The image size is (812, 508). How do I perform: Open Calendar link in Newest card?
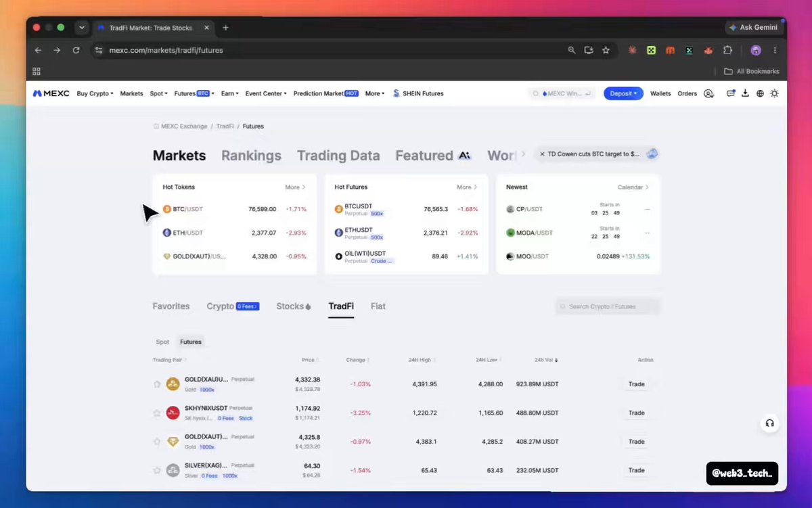click(x=633, y=187)
